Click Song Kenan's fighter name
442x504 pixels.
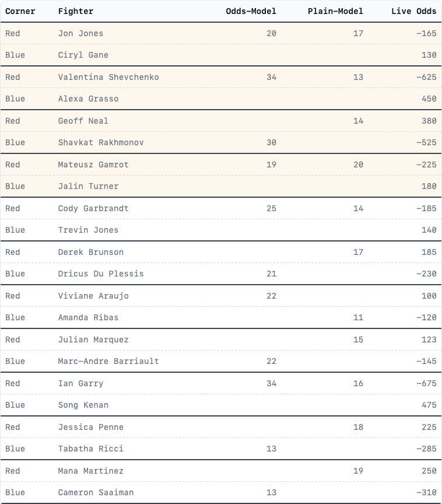(x=83, y=405)
